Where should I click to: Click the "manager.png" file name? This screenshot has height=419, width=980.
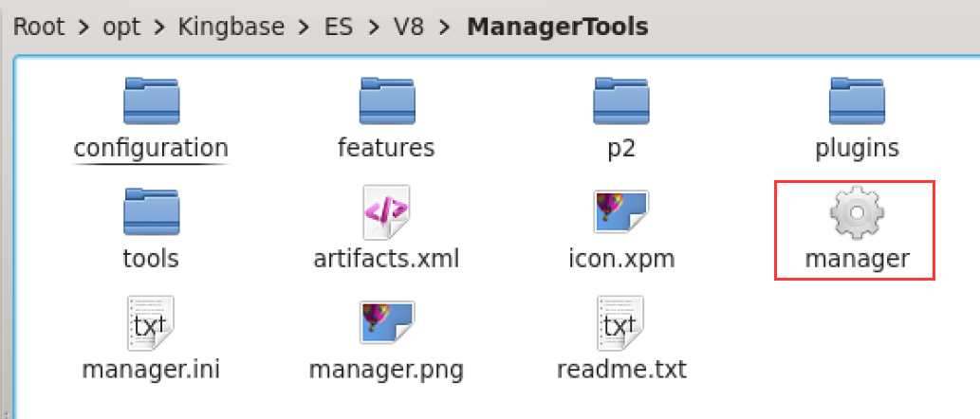pos(386,371)
